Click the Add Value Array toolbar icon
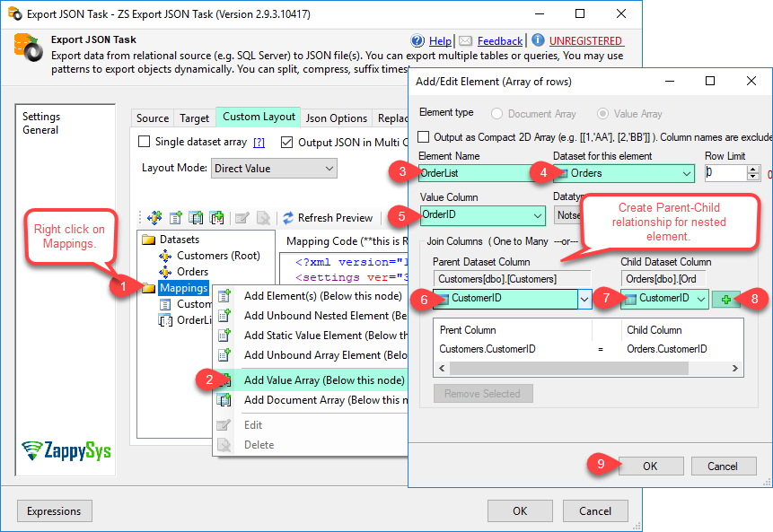773x532 pixels. tap(216, 217)
